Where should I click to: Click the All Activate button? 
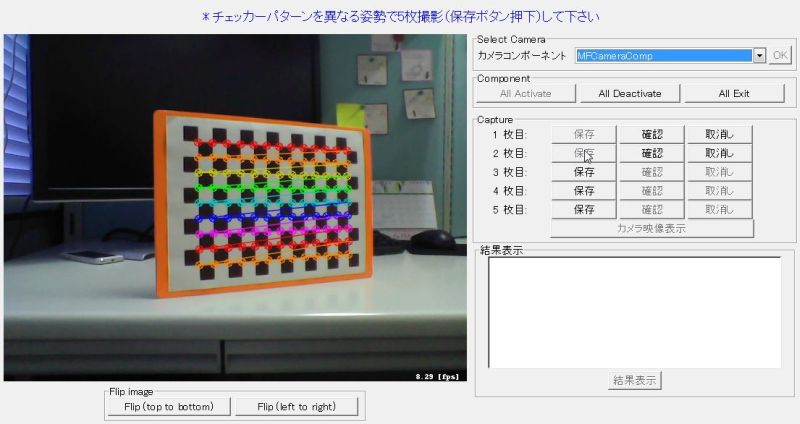pos(526,94)
